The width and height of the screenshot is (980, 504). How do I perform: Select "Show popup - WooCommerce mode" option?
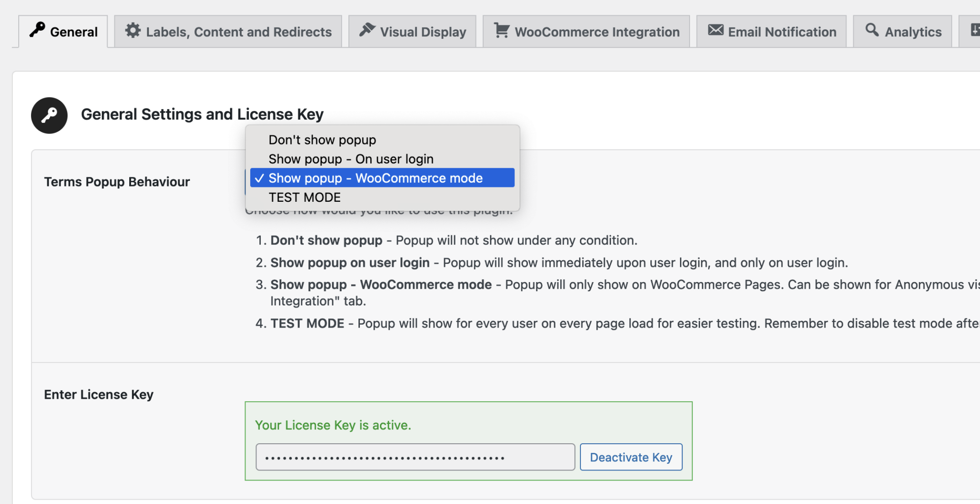pyautogui.click(x=382, y=178)
